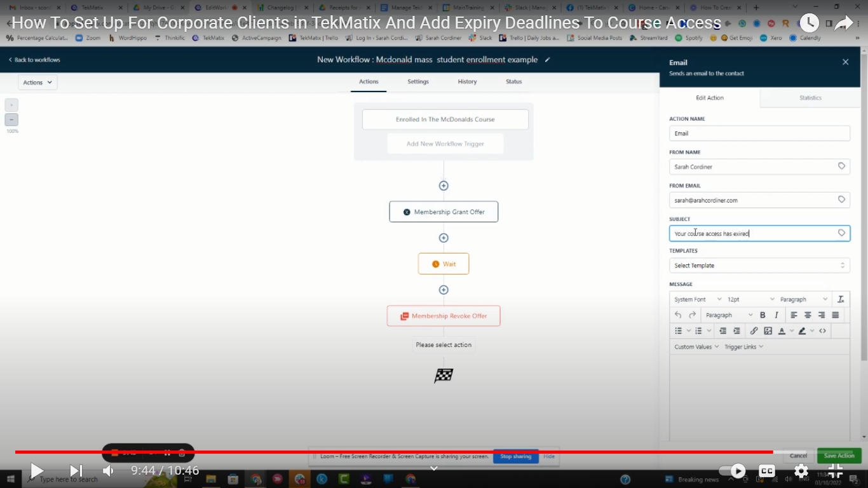
Task: Clear formatting in message editor
Action: click(x=841, y=299)
